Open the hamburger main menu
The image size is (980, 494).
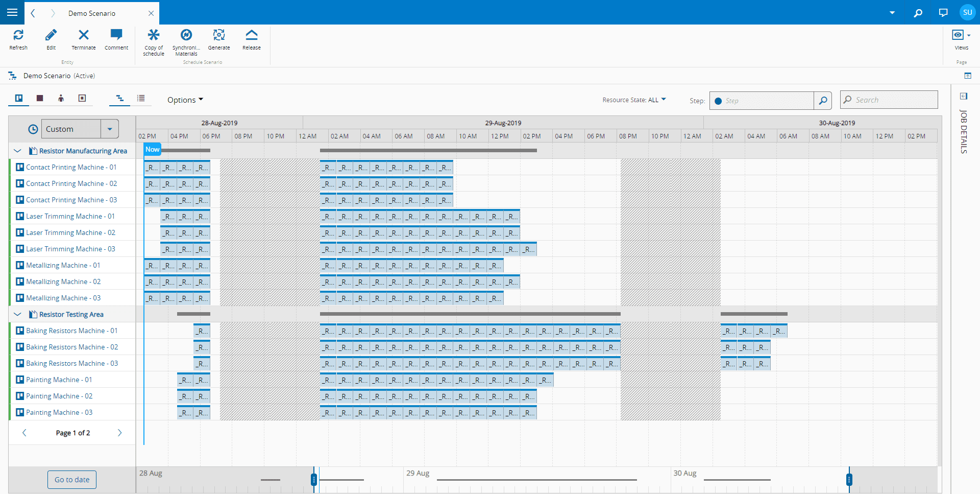(x=12, y=12)
